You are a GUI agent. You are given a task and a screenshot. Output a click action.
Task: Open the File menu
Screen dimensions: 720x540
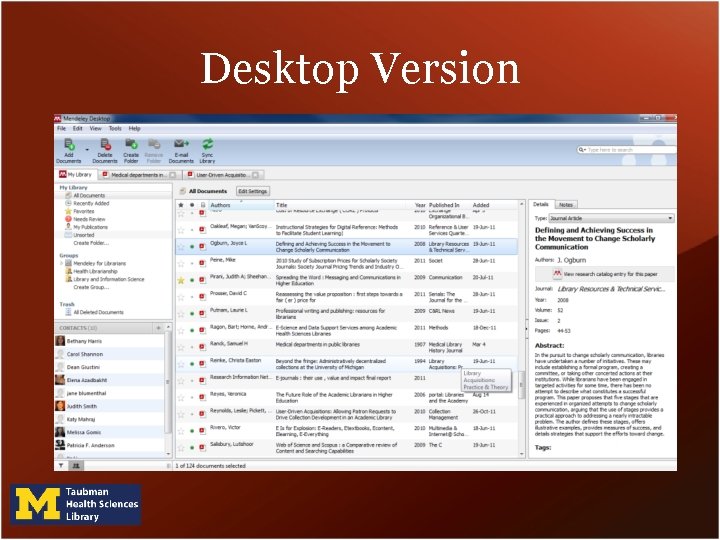62,129
